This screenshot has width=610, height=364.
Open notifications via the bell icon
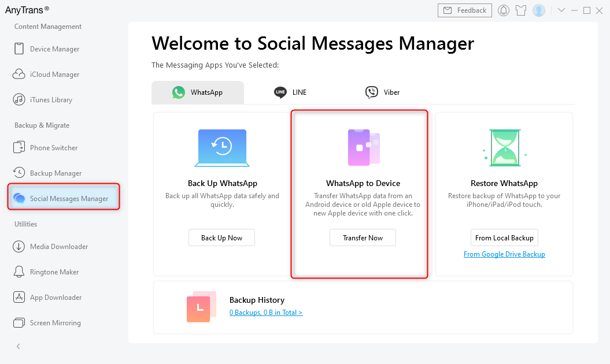tap(504, 10)
